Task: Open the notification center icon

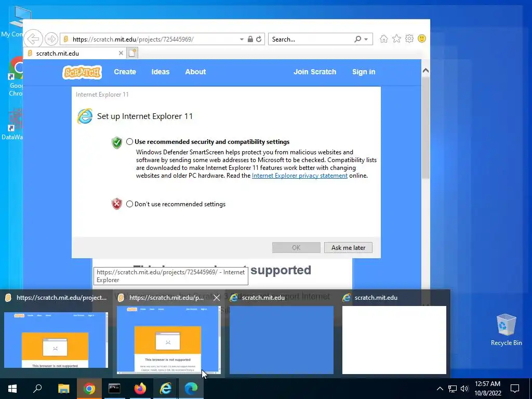Action: pyautogui.click(x=515, y=389)
